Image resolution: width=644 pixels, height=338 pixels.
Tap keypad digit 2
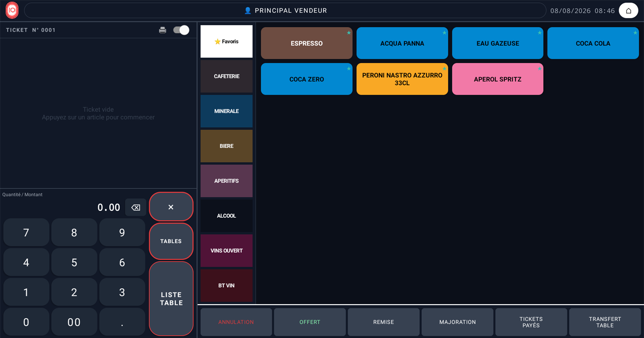[x=74, y=292]
